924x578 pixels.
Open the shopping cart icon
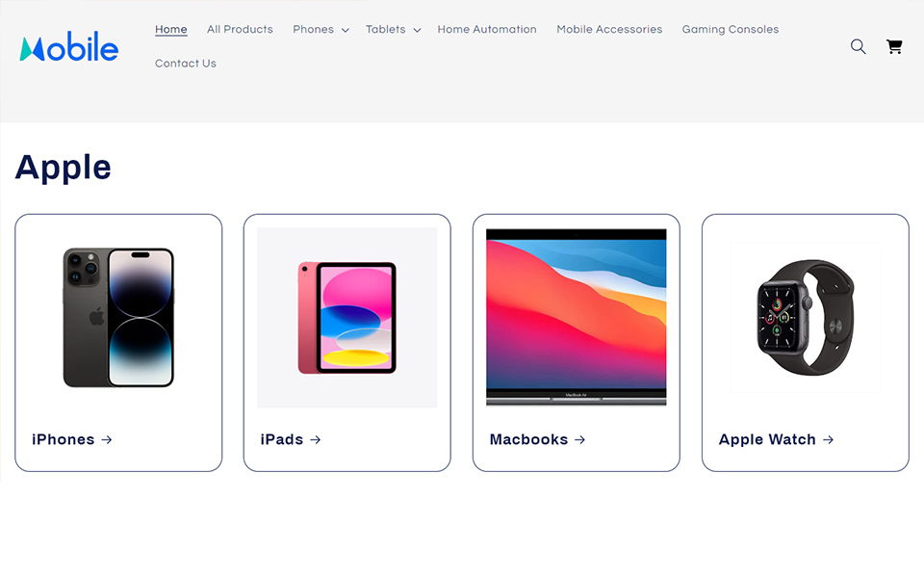click(894, 46)
